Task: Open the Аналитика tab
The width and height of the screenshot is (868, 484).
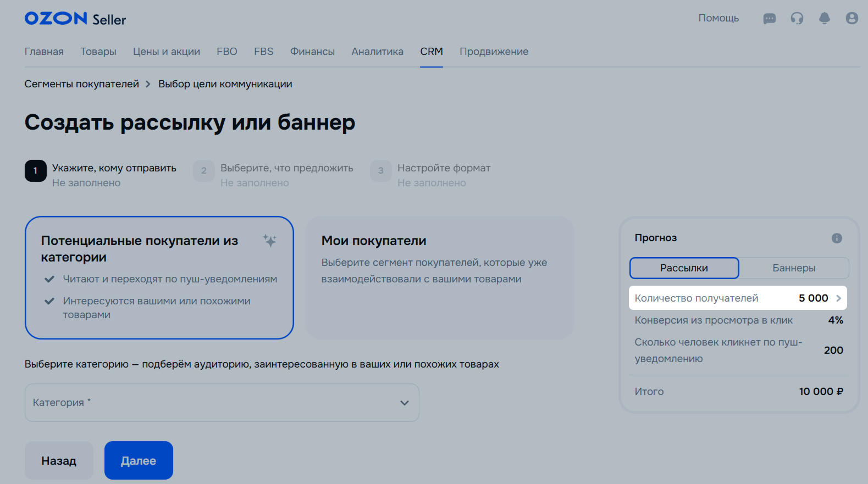Action: [x=377, y=52]
